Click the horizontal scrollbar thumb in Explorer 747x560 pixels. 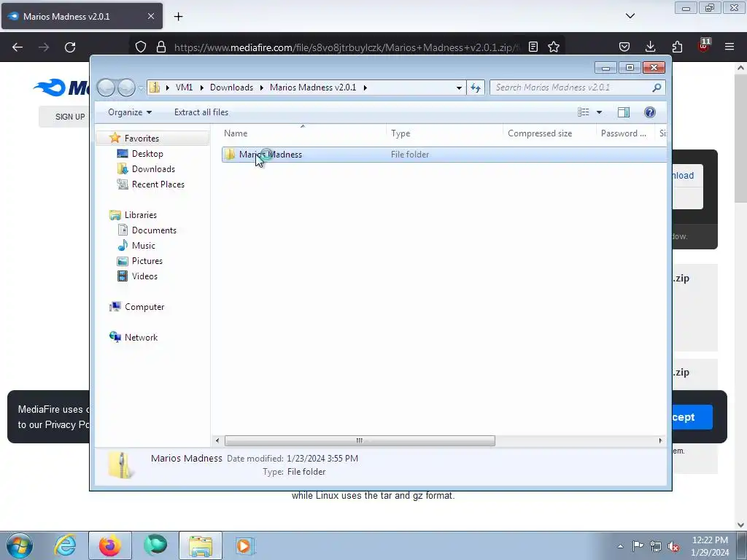[x=360, y=440]
